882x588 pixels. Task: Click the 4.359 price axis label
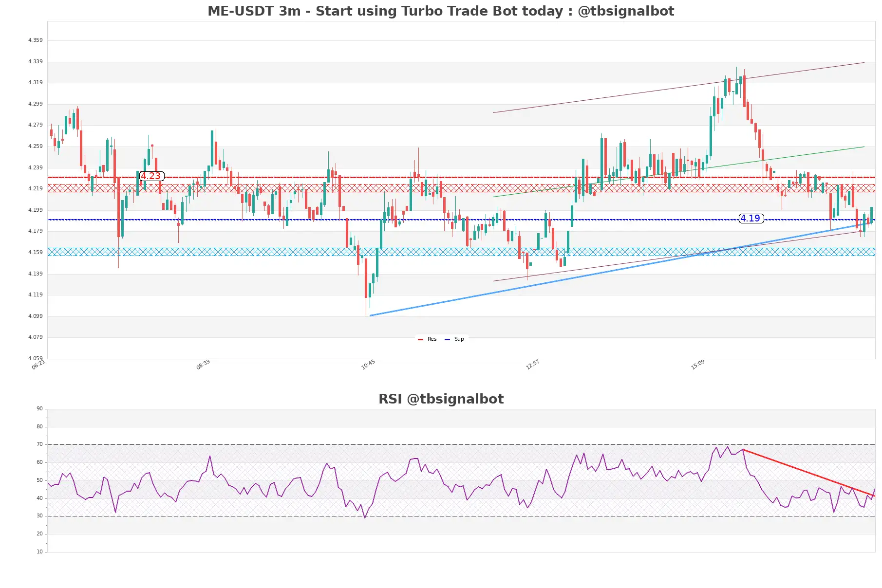[35, 40]
